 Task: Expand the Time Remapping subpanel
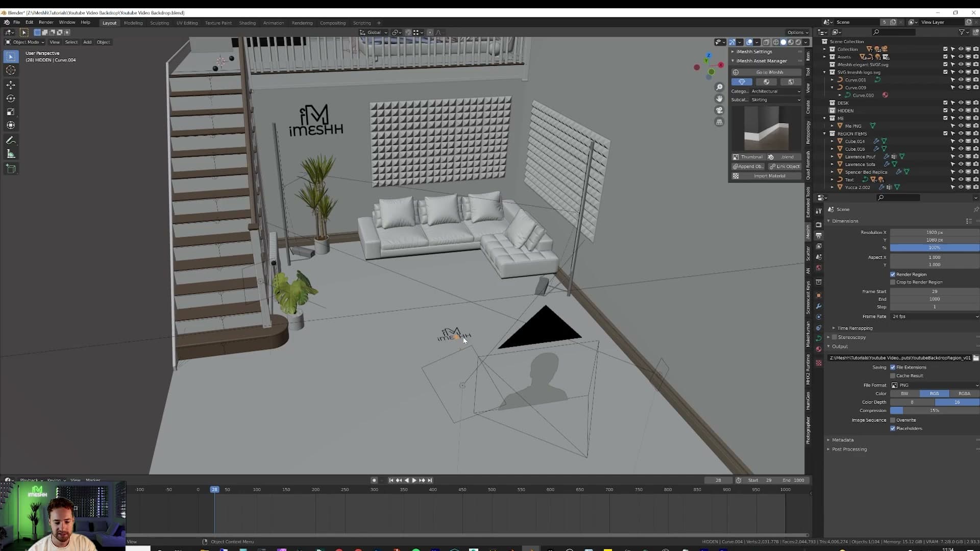click(x=854, y=329)
